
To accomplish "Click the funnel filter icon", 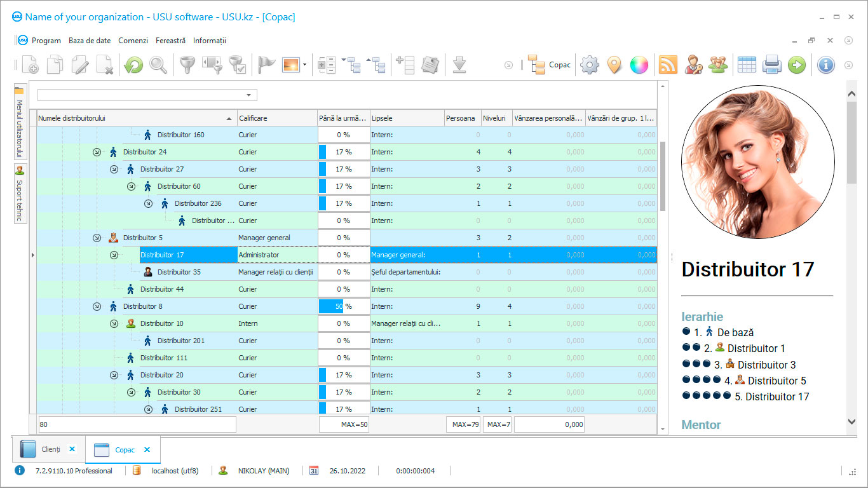I will click(186, 65).
